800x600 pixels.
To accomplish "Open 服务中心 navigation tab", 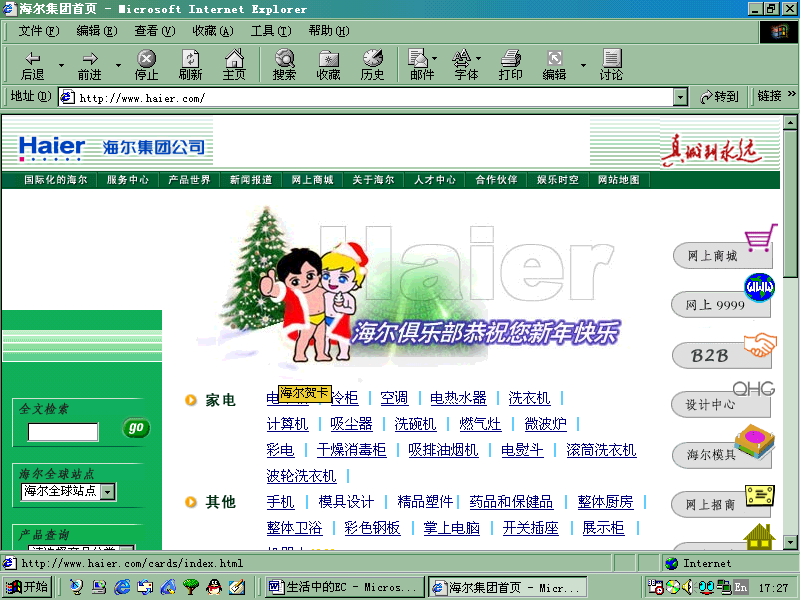I will (x=128, y=180).
